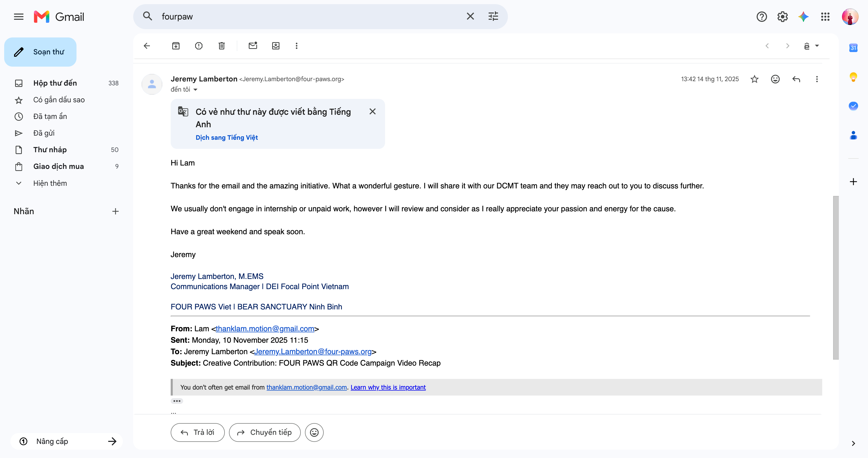Open Google Contacts side panel

coord(853,135)
